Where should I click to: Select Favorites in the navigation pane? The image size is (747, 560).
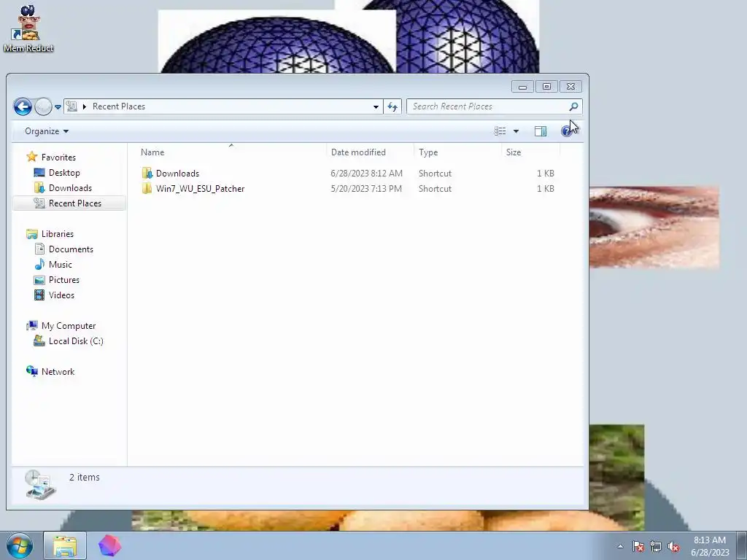tap(58, 157)
